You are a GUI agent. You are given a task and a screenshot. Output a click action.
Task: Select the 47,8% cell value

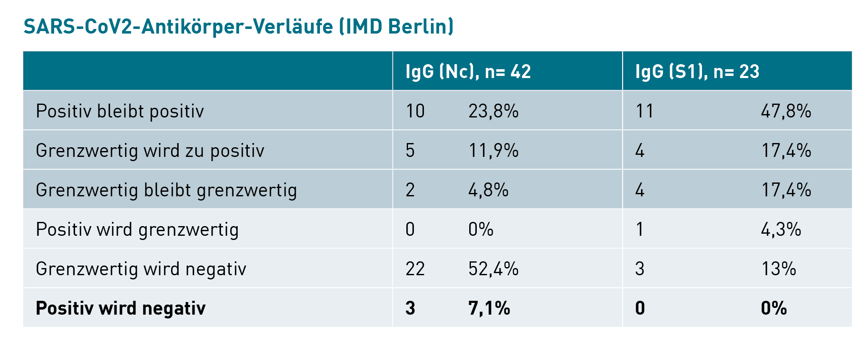tap(786, 111)
